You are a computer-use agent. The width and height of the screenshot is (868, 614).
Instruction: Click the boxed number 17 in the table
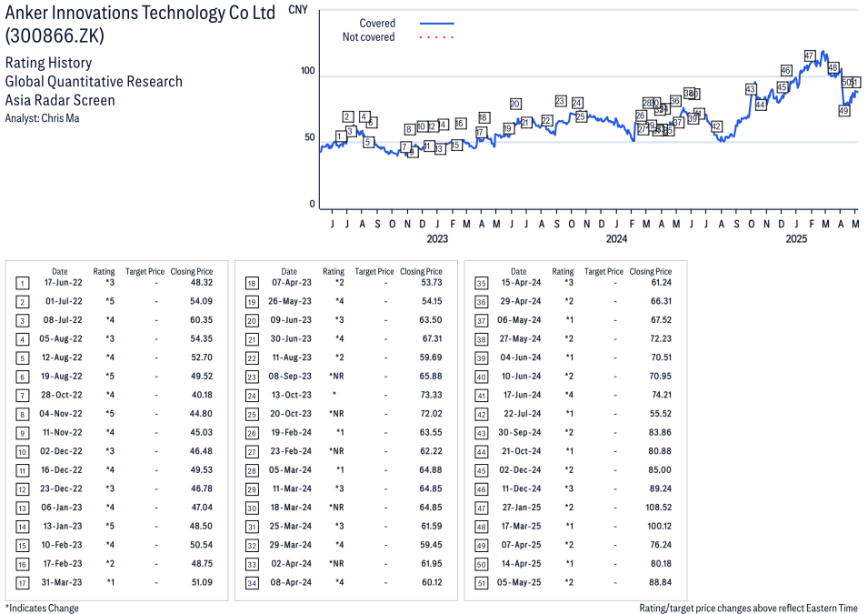click(22, 583)
